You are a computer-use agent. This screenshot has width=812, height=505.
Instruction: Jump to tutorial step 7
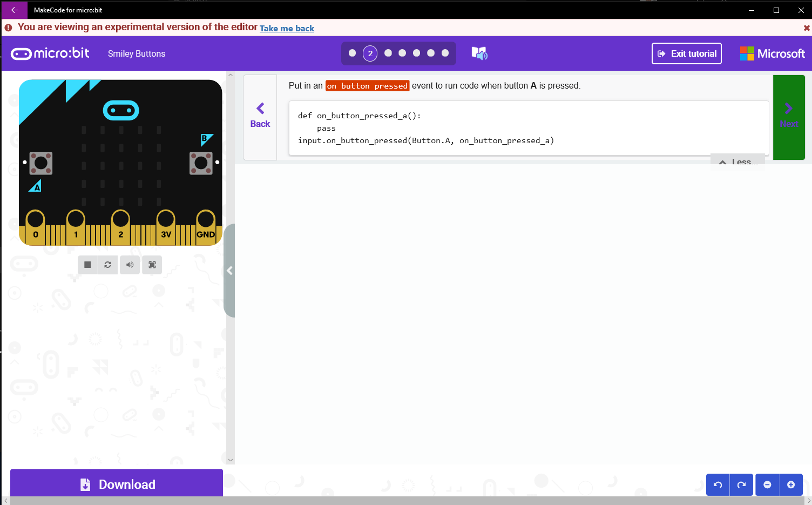pyautogui.click(x=445, y=53)
